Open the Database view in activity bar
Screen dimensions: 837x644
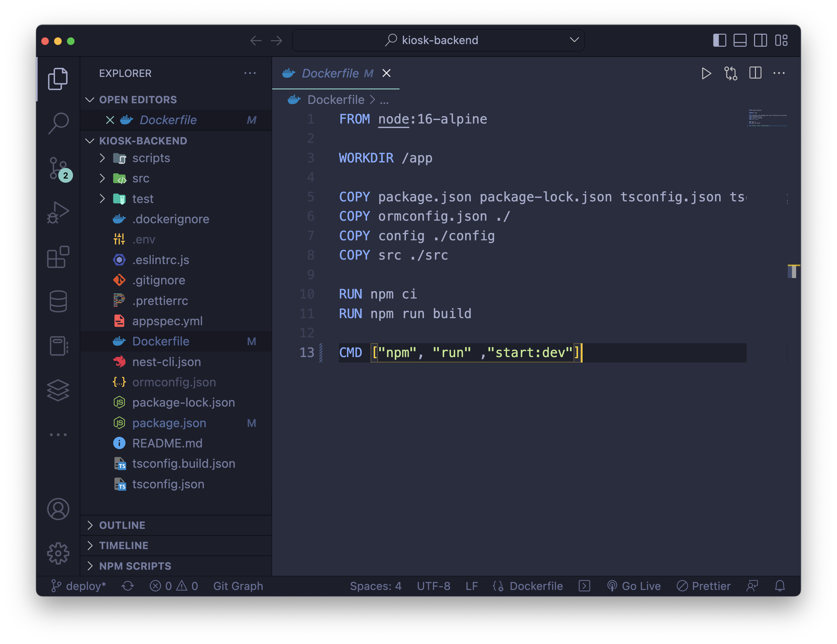click(58, 301)
